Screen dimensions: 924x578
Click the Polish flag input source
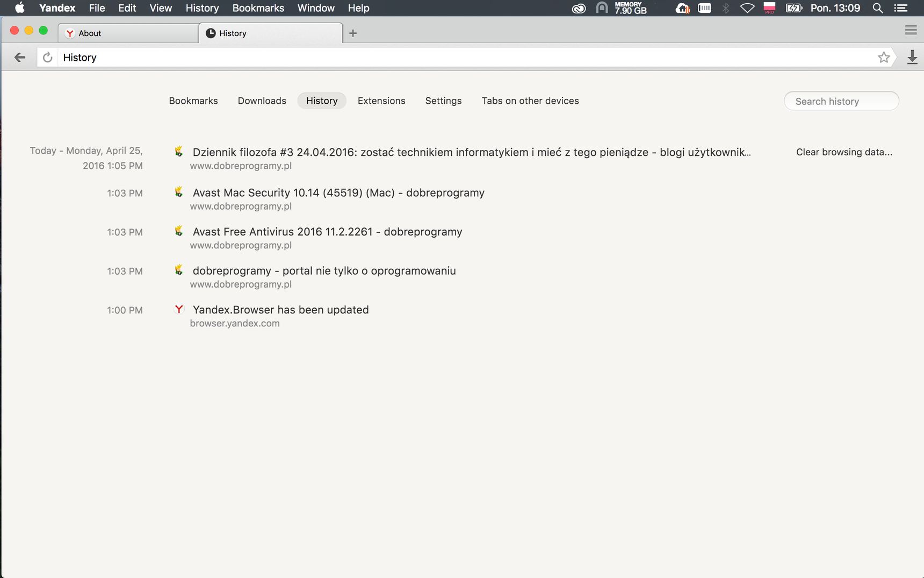click(x=769, y=8)
